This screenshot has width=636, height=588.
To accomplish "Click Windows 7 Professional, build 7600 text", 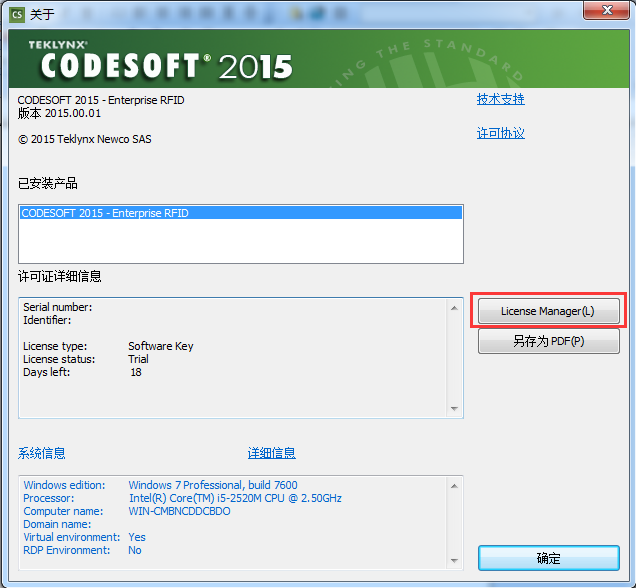I will (213, 485).
